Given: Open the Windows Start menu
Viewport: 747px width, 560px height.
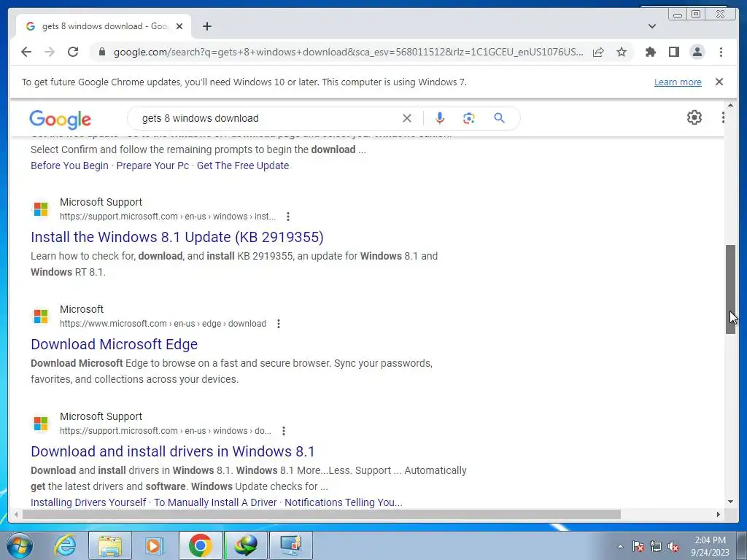Looking at the screenshot, I should tap(20, 545).
